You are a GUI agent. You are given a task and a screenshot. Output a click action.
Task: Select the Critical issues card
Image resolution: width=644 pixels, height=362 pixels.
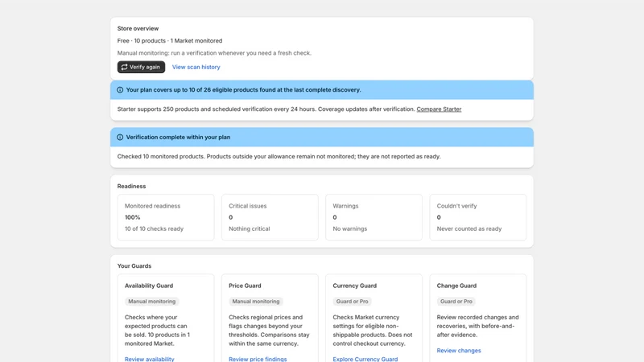(270, 217)
